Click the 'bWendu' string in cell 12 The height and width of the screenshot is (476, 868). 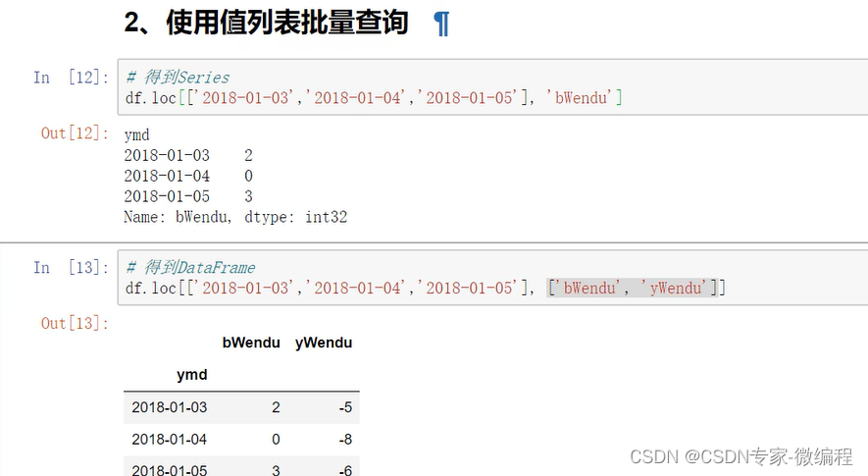tap(581, 97)
